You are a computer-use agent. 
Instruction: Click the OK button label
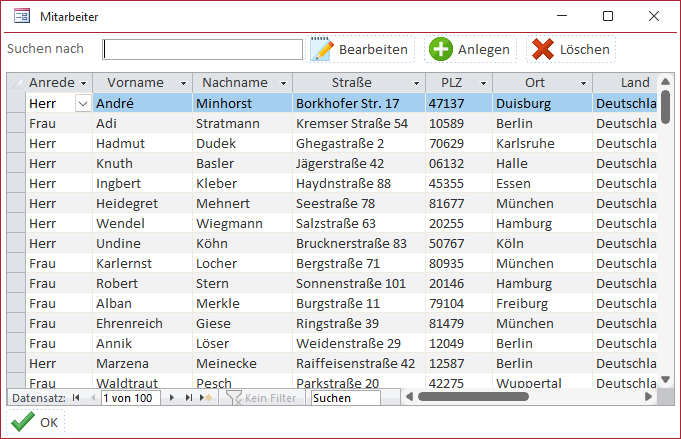pos(49,422)
